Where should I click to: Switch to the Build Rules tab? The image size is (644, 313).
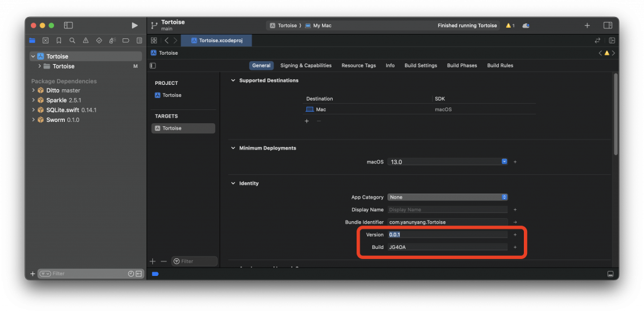[x=500, y=65]
